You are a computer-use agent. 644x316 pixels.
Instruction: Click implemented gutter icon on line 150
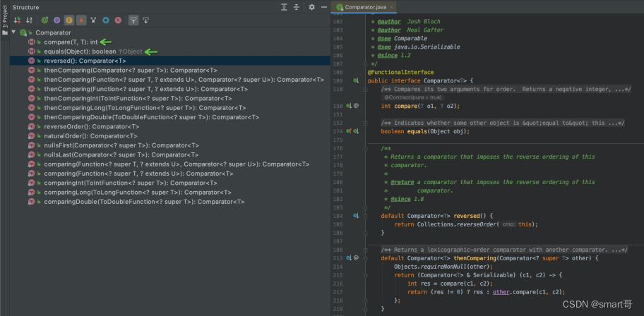point(349,106)
